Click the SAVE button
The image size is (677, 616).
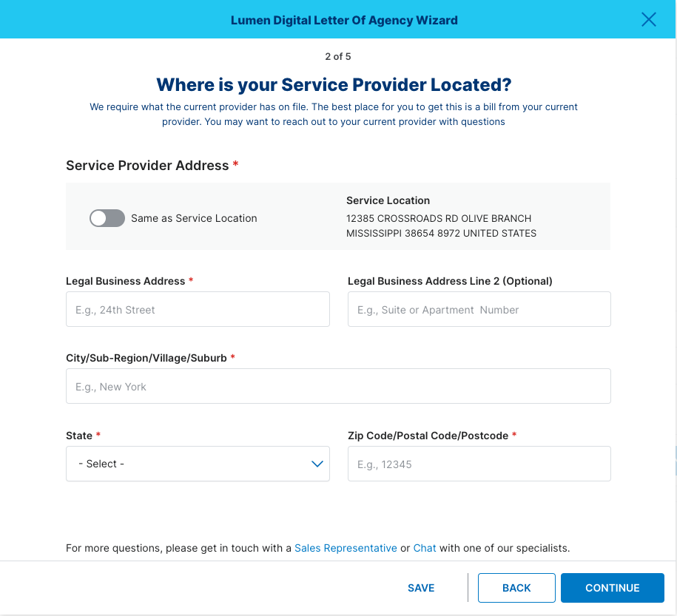pos(421,588)
